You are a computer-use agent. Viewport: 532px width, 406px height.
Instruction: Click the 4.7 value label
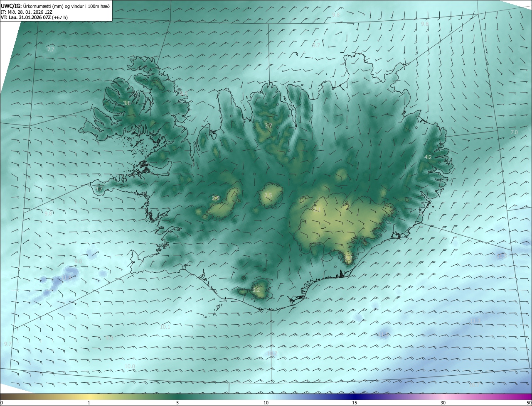click(x=99, y=189)
